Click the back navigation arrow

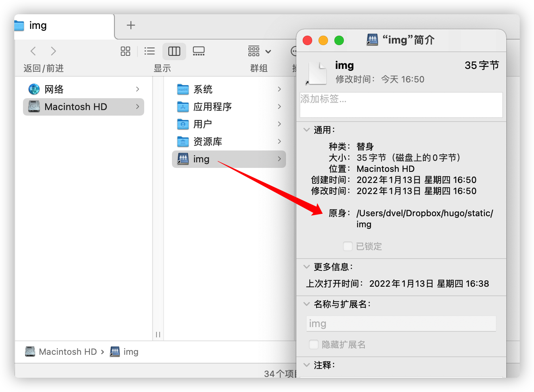coord(33,51)
